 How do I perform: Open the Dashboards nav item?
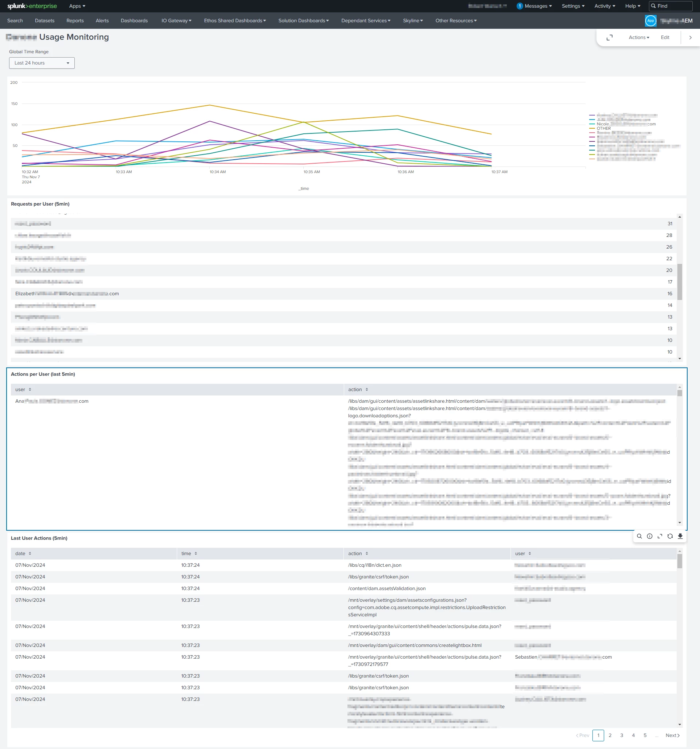pos(134,21)
